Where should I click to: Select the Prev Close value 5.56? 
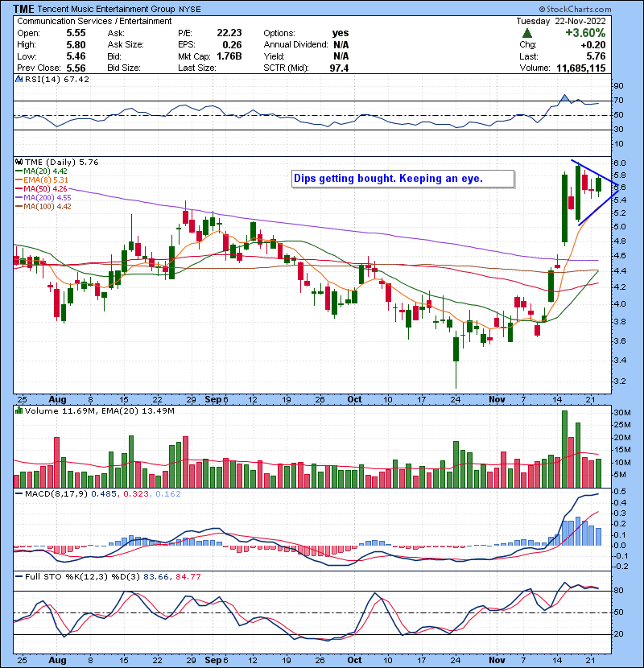pyautogui.click(x=76, y=68)
